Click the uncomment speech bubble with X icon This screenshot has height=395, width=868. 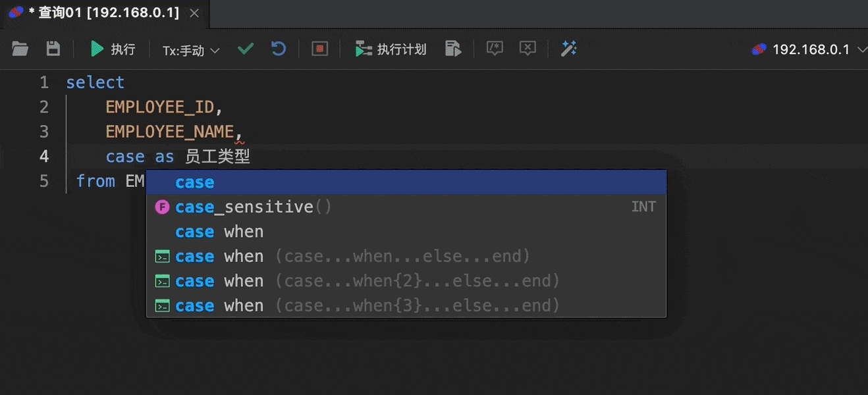pos(528,49)
